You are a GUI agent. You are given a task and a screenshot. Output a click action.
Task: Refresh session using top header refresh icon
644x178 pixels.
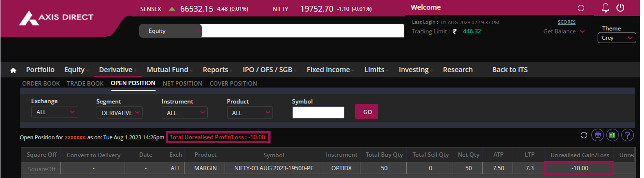coord(581,8)
